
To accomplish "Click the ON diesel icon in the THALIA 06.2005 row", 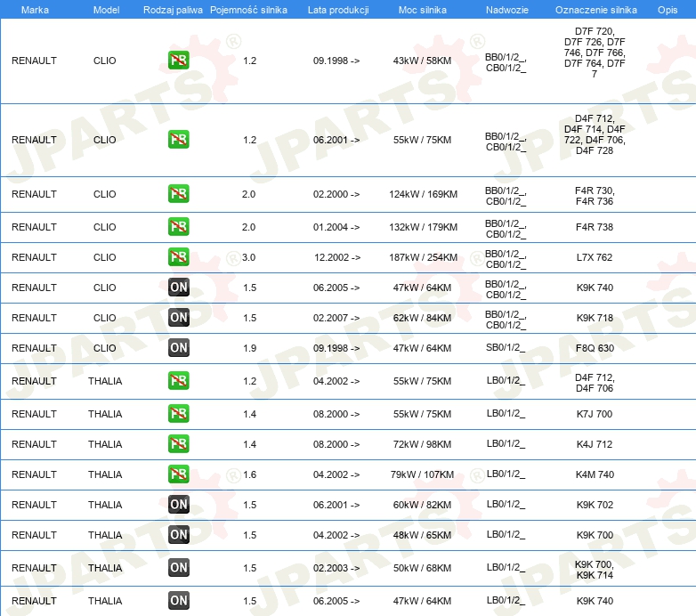I will 178,600.
